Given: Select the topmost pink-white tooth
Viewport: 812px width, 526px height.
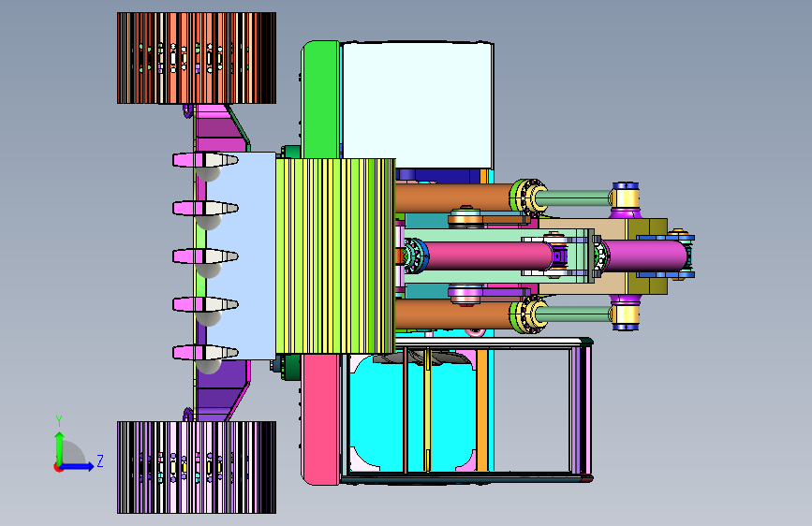Looking at the screenshot, I should tap(206, 160).
